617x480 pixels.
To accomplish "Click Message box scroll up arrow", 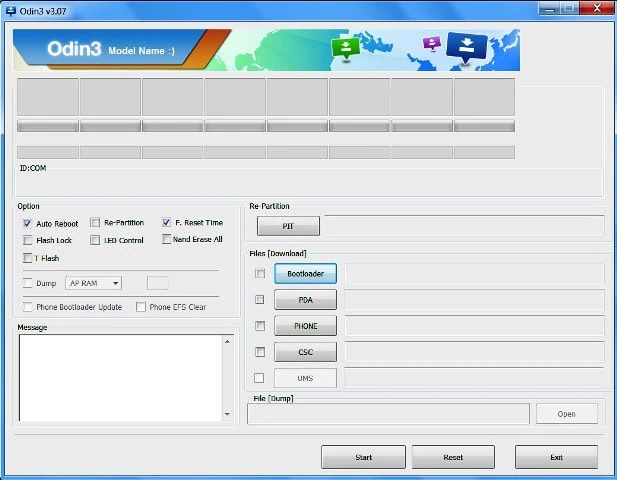I will [x=227, y=342].
